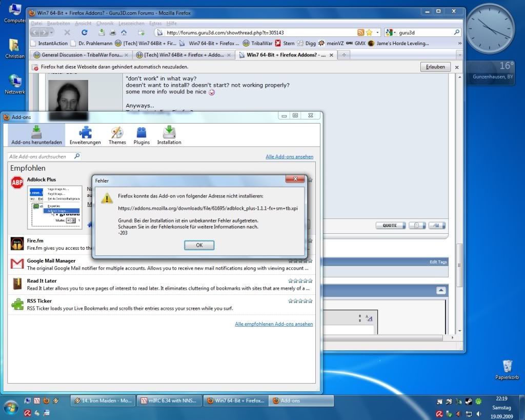Click the green plus new-tab toolbar icon

tap(142, 32)
